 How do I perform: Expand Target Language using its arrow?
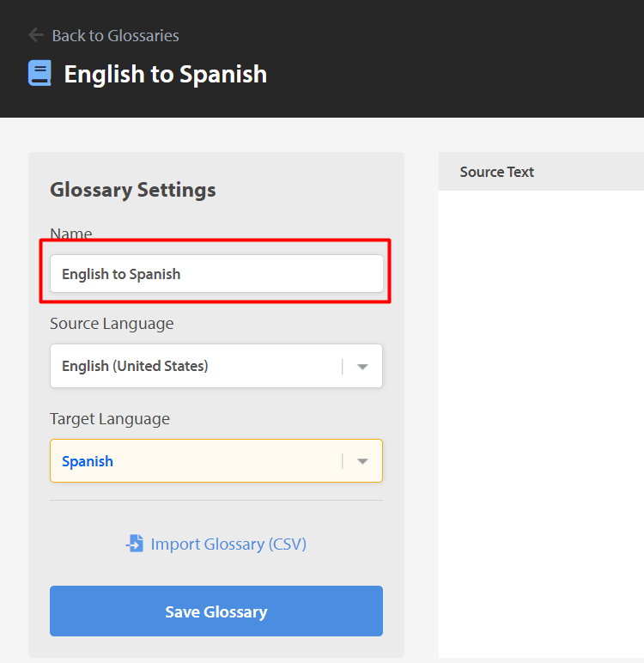pyautogui.click(x=362, y=461)
